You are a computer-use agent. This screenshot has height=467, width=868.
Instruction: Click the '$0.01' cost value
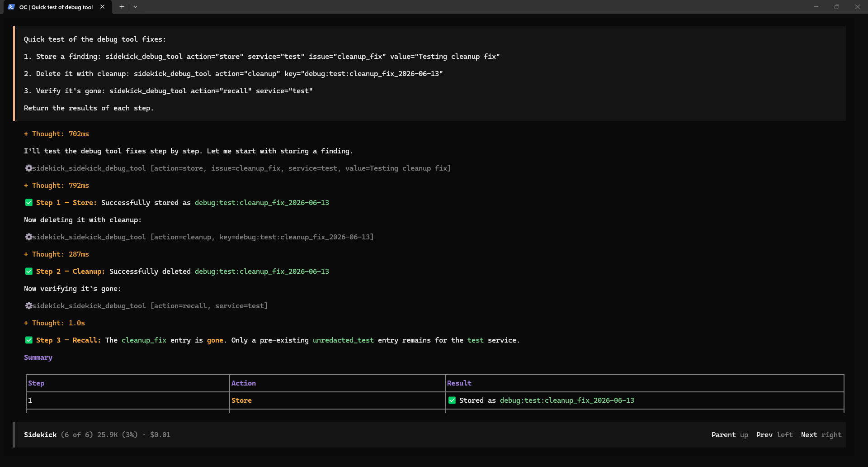160,435
